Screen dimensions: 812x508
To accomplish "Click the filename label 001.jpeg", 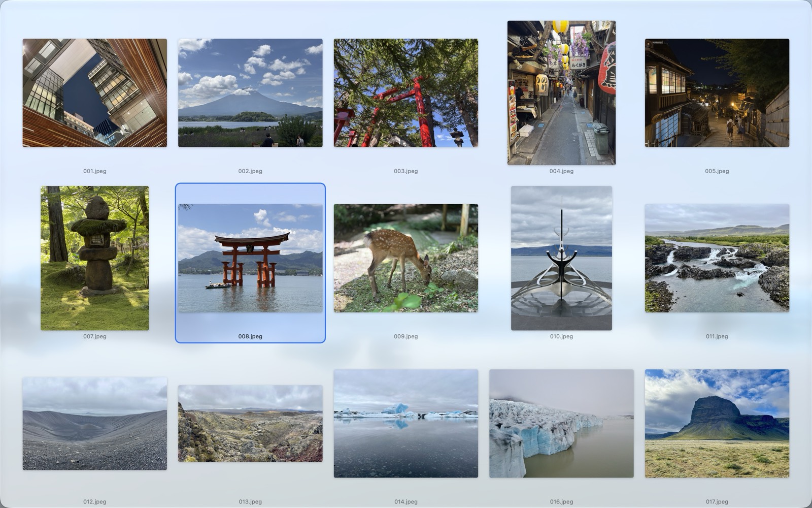I will (95, 171).
